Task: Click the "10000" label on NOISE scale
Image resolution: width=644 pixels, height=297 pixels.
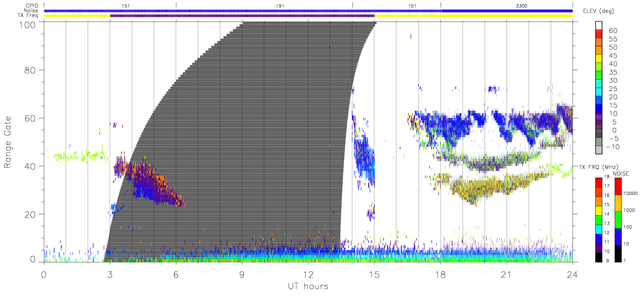Action: (630, 193)
